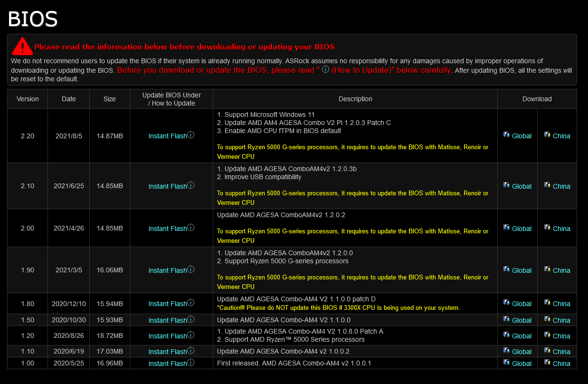
Task: Open Instant Flash link for BIOS 2.00
Action: (168, 229)
